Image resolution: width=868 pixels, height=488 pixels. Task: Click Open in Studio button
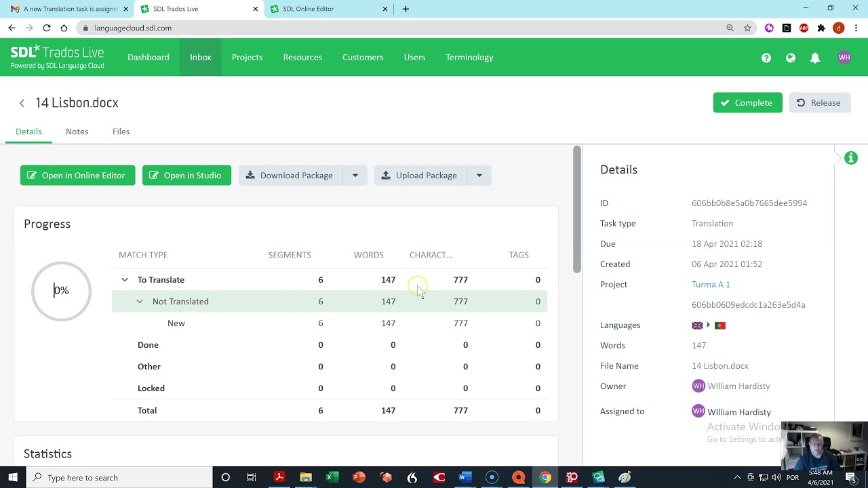[186, 176]
